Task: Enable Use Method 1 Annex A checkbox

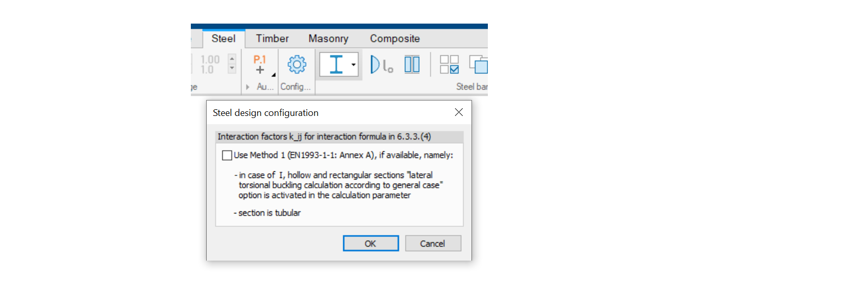Action: (x=227, y=155)
